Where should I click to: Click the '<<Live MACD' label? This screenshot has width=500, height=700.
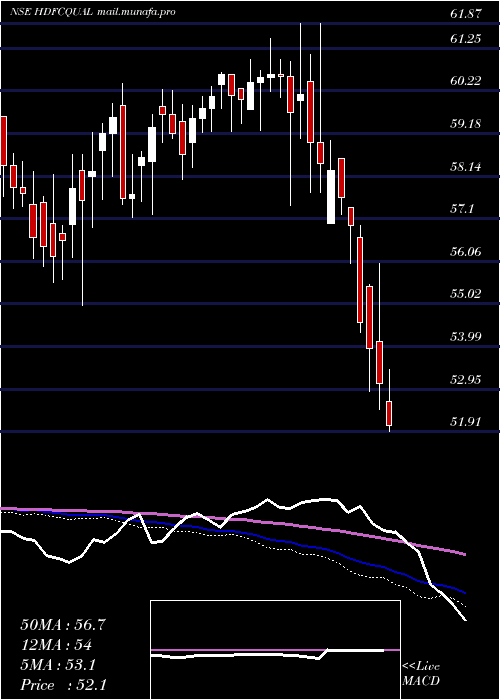pyautogui.click(x=421, y=674)
